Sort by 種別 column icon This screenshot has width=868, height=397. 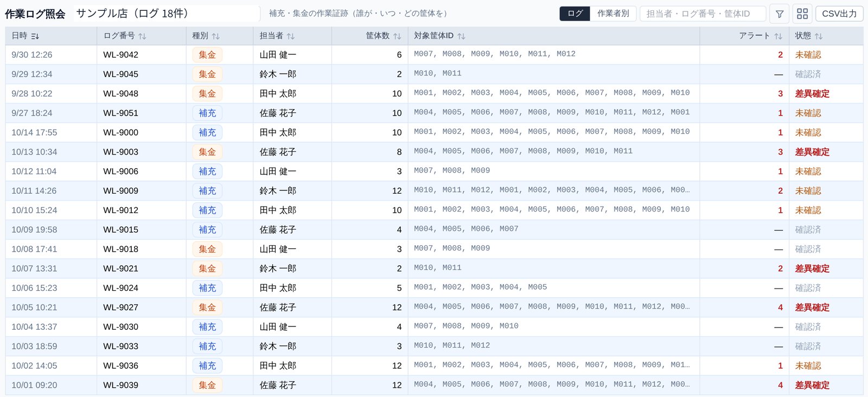pos(215,36)
